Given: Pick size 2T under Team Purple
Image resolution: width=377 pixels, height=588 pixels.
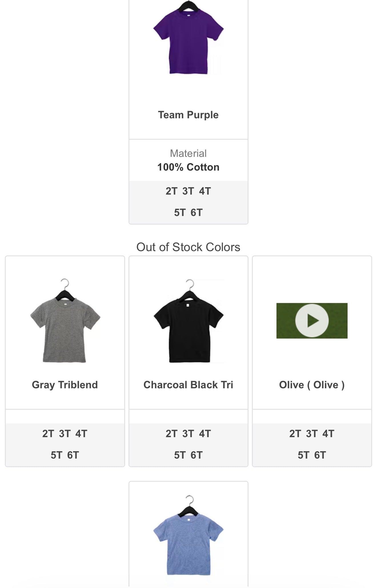Looking at the screenshot, I should click(171, 191).
